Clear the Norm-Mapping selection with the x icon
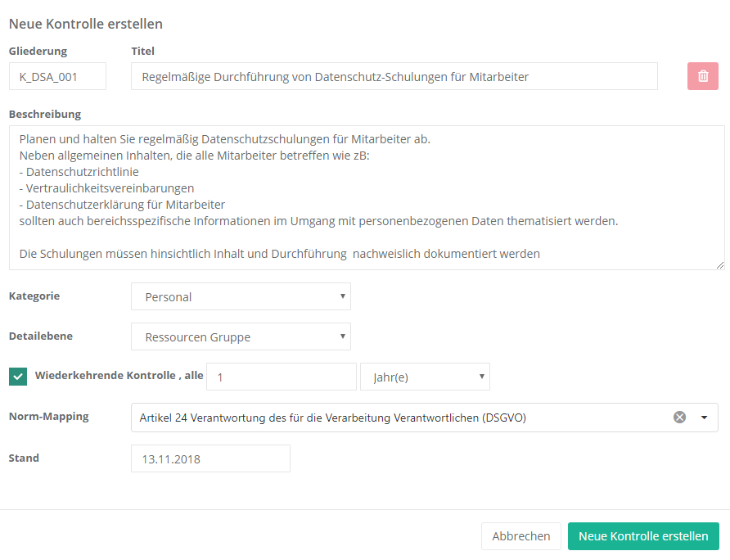 coord(679,418)
